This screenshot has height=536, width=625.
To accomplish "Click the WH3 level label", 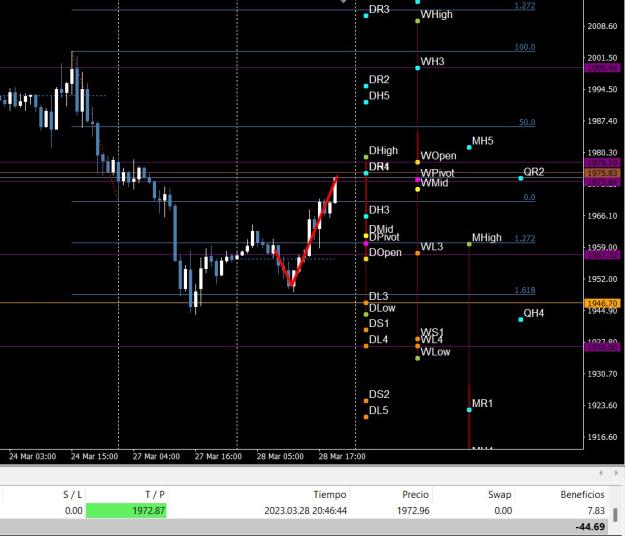I will (x=432, y=61).
